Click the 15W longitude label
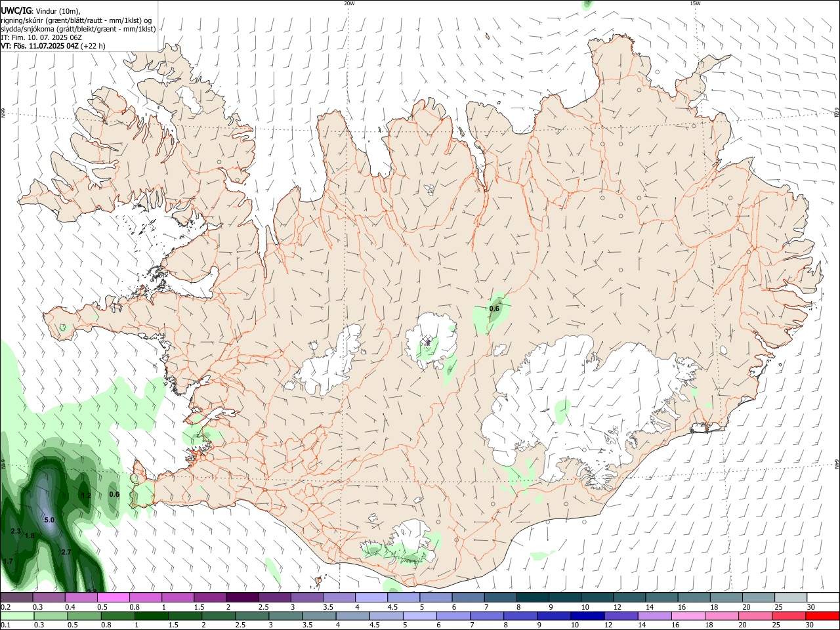Screen dimensions: 840x630 point(695,3)
